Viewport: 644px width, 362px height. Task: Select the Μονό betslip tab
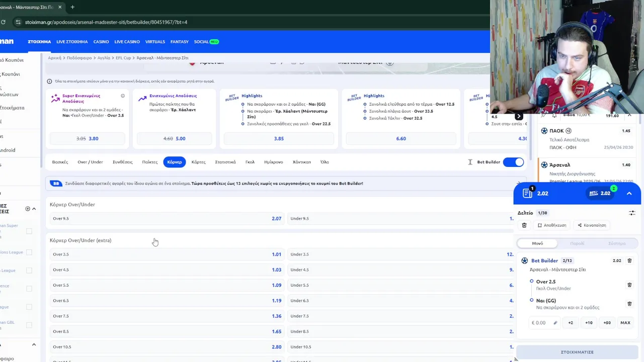(537, 243)
